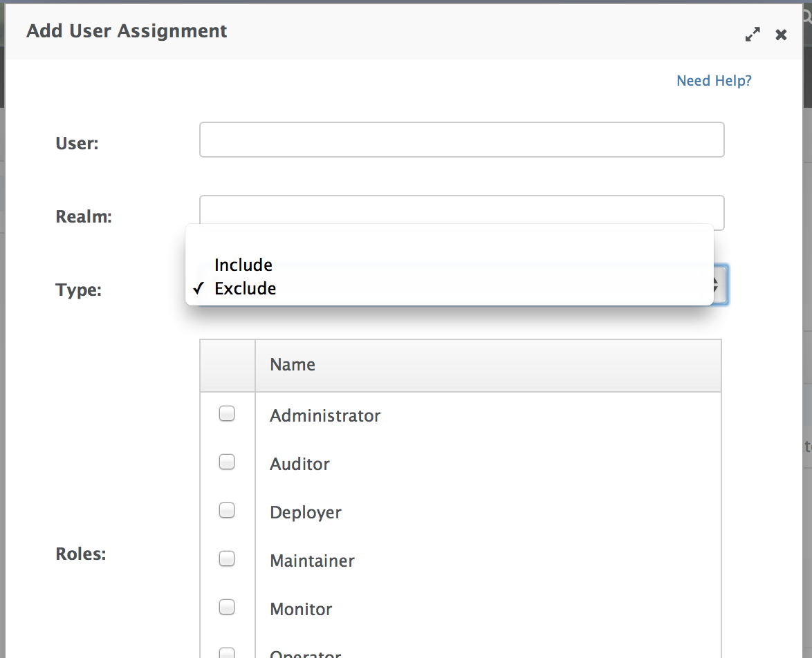The height and width of the screenshot is (658, 812).
Task: Click the Administrator role name text
Action: [x=325, y=415]
